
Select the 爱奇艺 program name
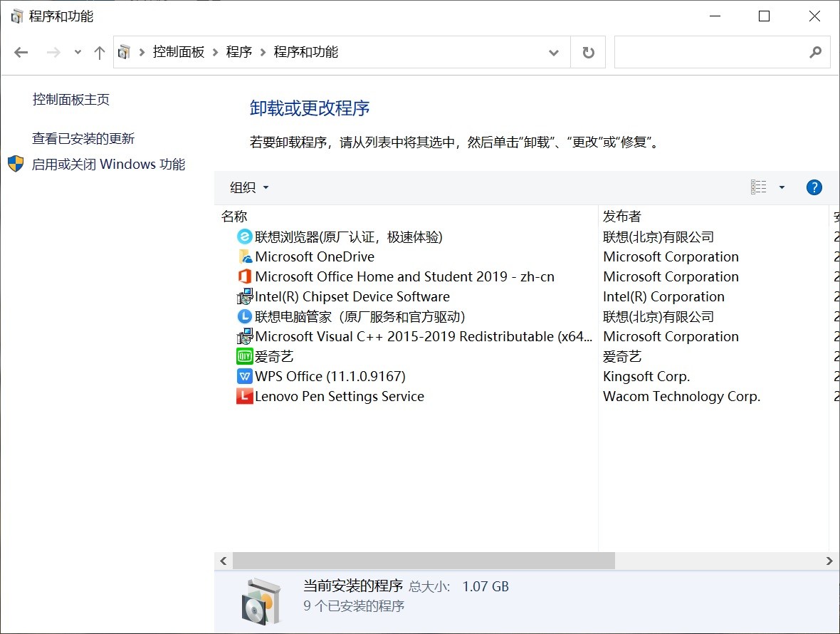(274, 356)
